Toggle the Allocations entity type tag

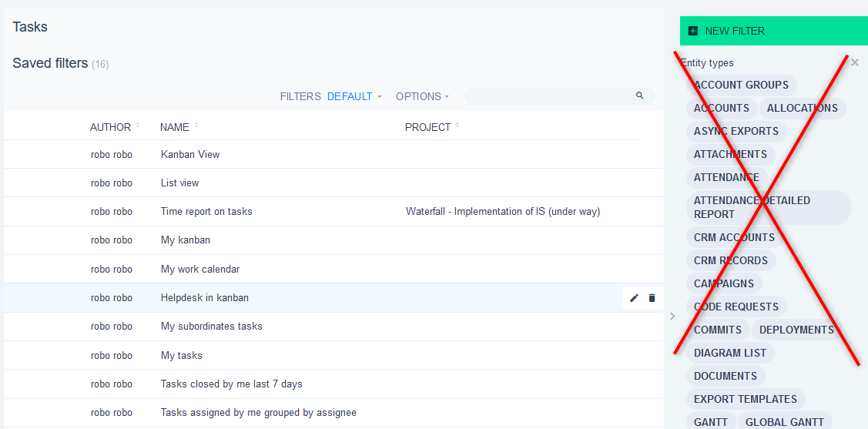click(x=802, y=108)
